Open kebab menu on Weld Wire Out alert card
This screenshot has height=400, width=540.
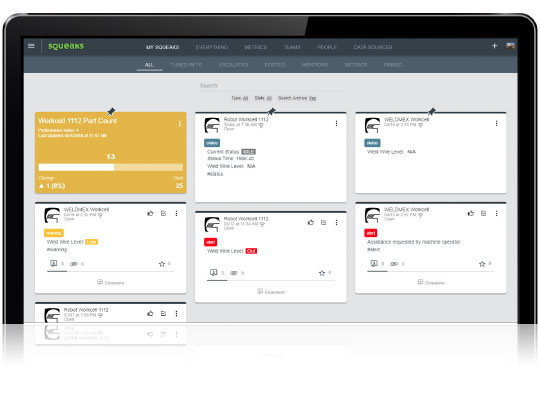(336, 223)
